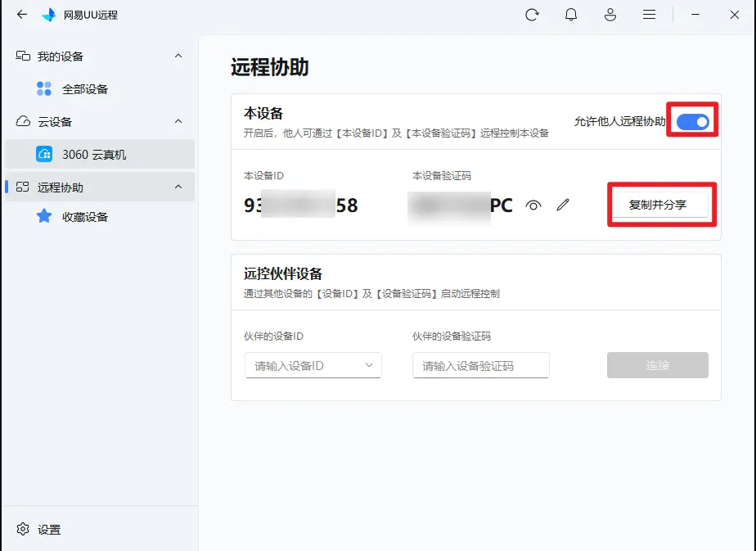Collapse the 我的设备 section
Image resolution: width=756 pixels, height=551 pixels.
[178, 56]
